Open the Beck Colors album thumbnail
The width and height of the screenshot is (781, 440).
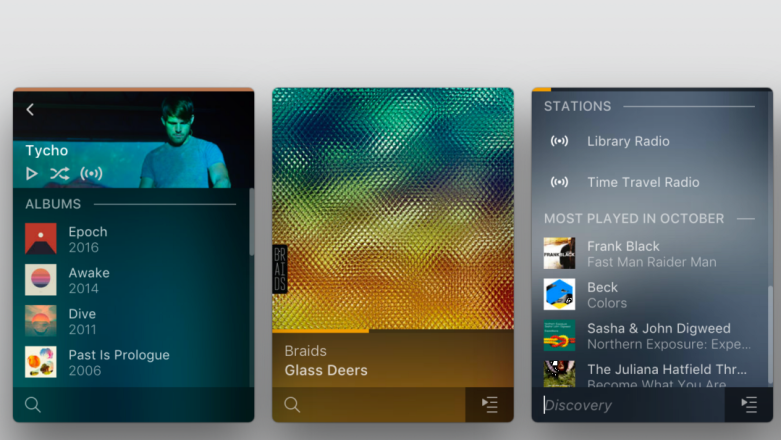(x=559, y=294)
